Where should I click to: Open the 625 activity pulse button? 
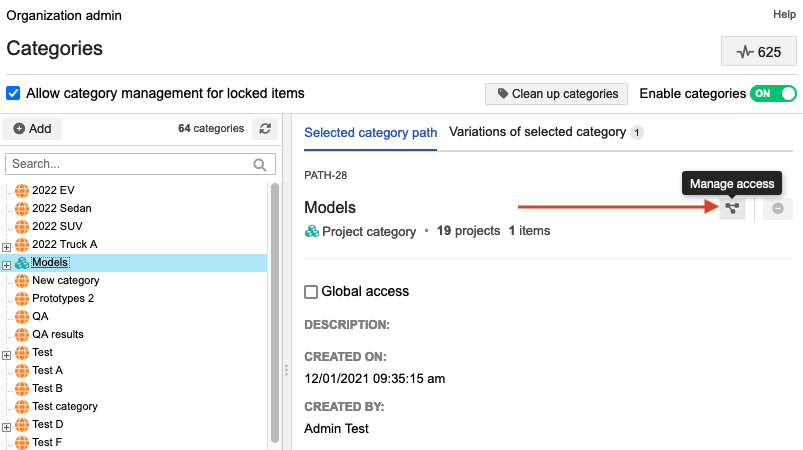(x=758, y=52)
